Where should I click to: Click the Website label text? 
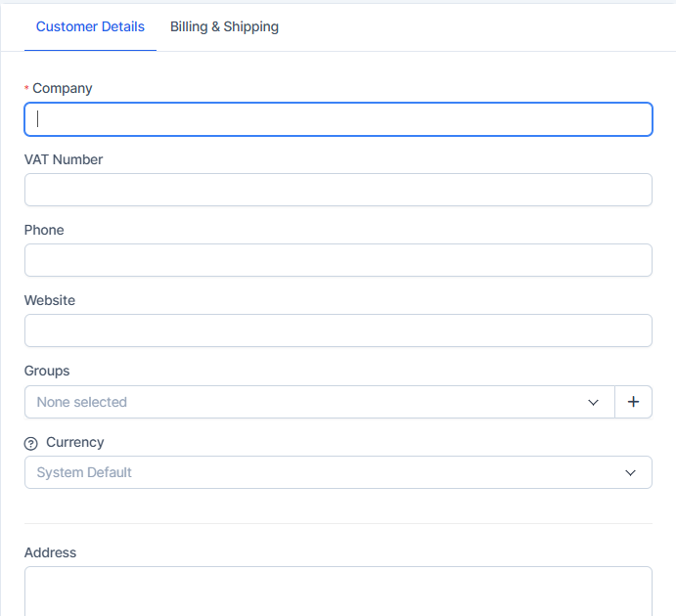50,300
